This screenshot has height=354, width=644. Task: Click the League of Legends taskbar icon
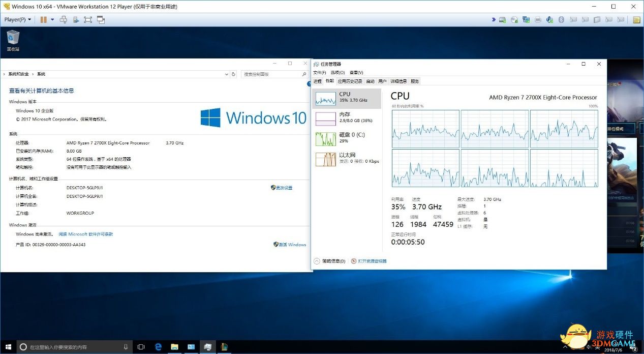click(224, 347)
